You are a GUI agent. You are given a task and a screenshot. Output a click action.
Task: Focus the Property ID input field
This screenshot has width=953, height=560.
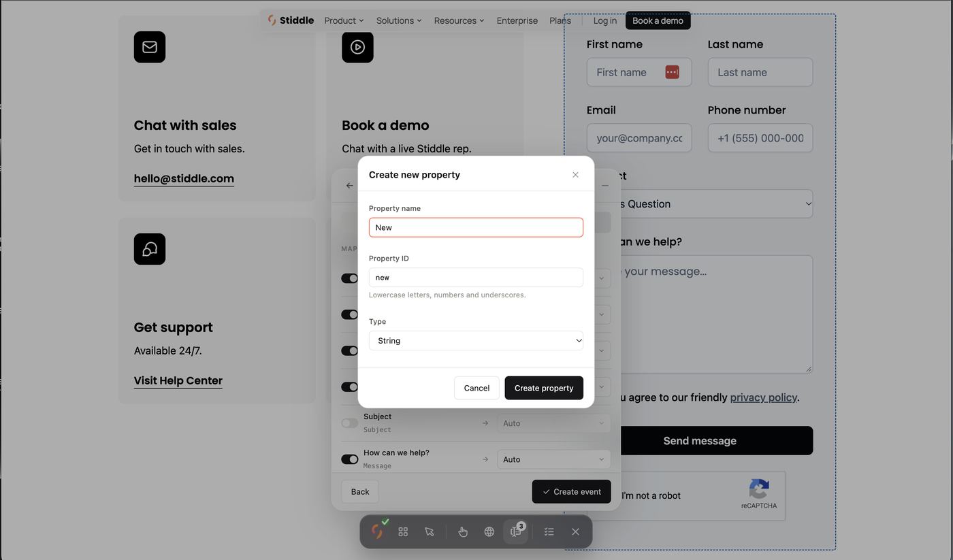click(x=476, y=277)
